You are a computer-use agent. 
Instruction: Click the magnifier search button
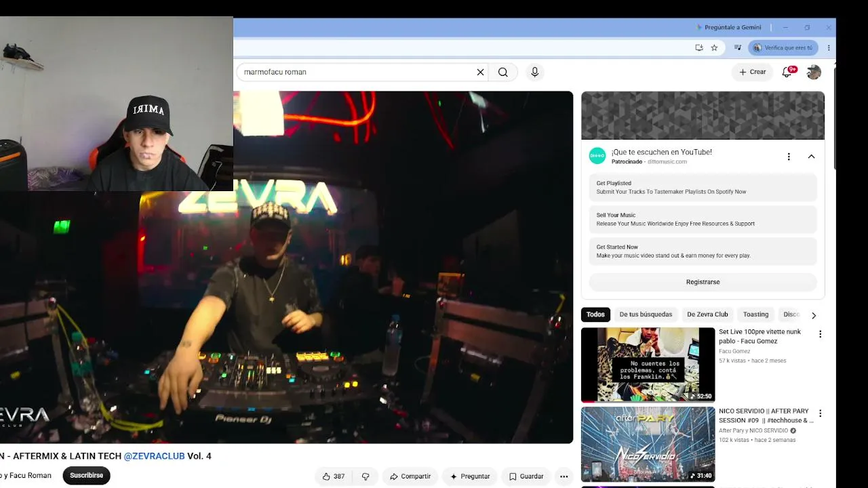click(x=503, y=72)
